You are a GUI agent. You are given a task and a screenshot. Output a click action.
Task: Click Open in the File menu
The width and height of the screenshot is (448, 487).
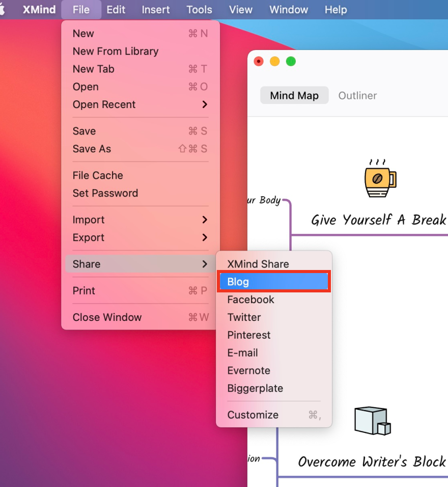[141, 86]
